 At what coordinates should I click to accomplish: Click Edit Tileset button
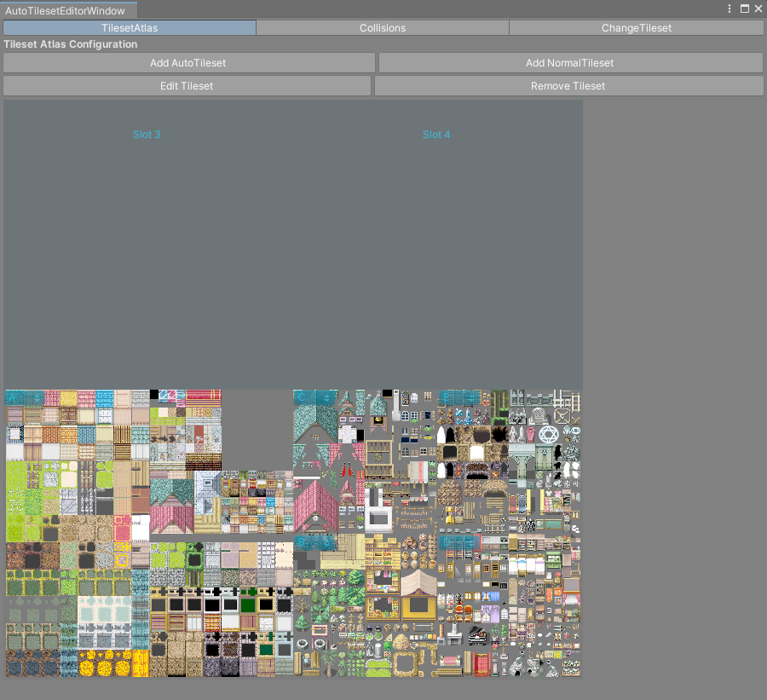(187, 85)
